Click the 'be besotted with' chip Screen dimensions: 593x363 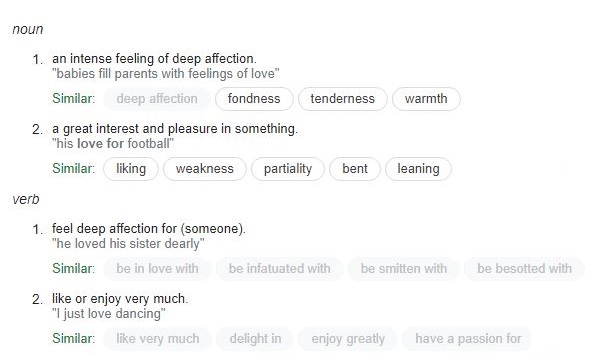coord(524,269)
